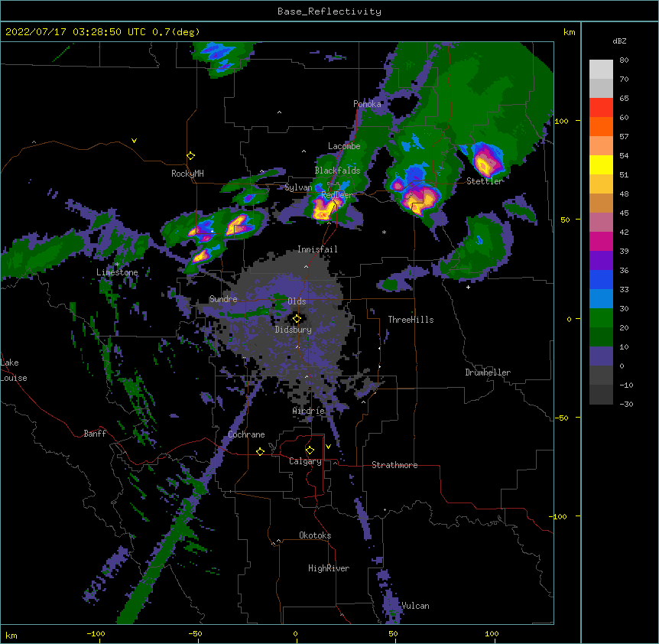Click the km unit label at bottom left

pos(11,636)
